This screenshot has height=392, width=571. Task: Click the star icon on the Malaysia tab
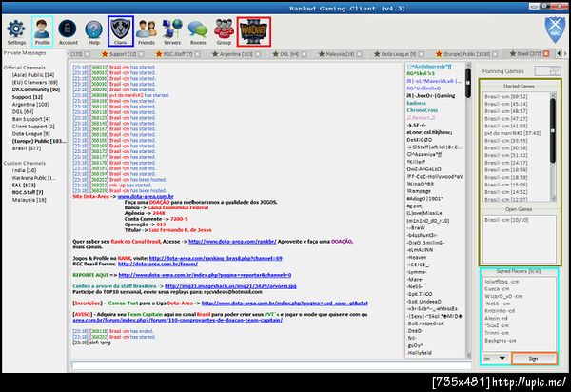322,54
